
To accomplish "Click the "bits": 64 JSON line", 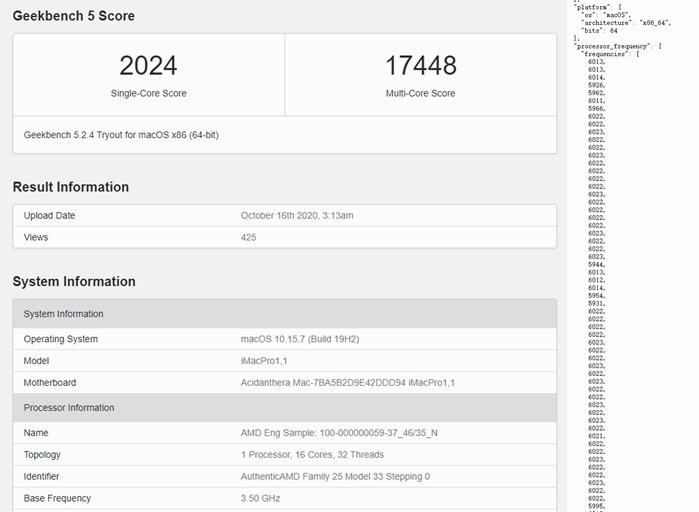I will click(599, 31).
